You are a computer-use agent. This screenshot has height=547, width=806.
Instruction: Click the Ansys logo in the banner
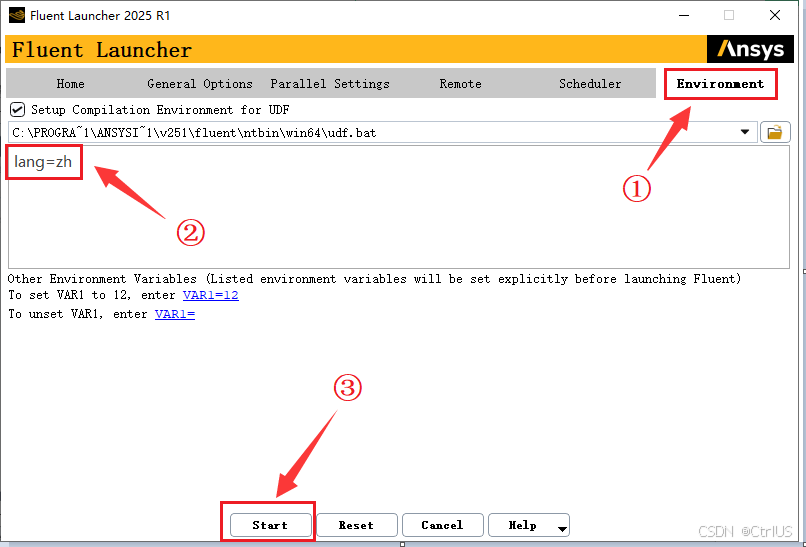click(751, 49)
